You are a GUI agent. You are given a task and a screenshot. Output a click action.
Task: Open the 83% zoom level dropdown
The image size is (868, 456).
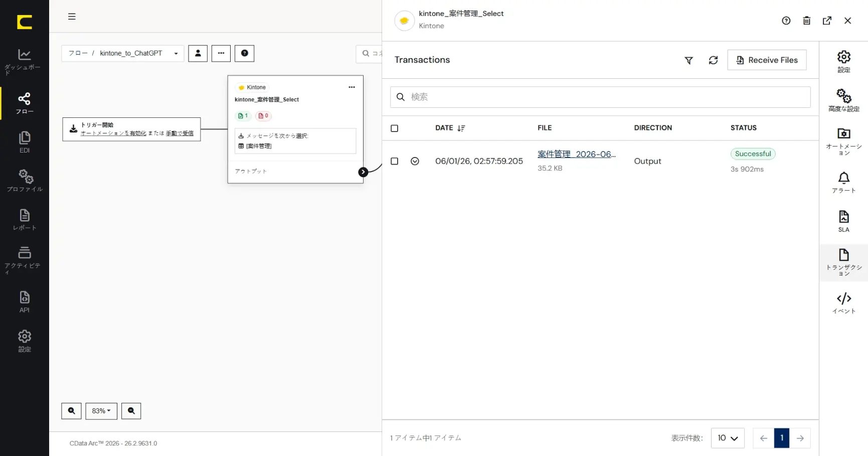point(101,411)
